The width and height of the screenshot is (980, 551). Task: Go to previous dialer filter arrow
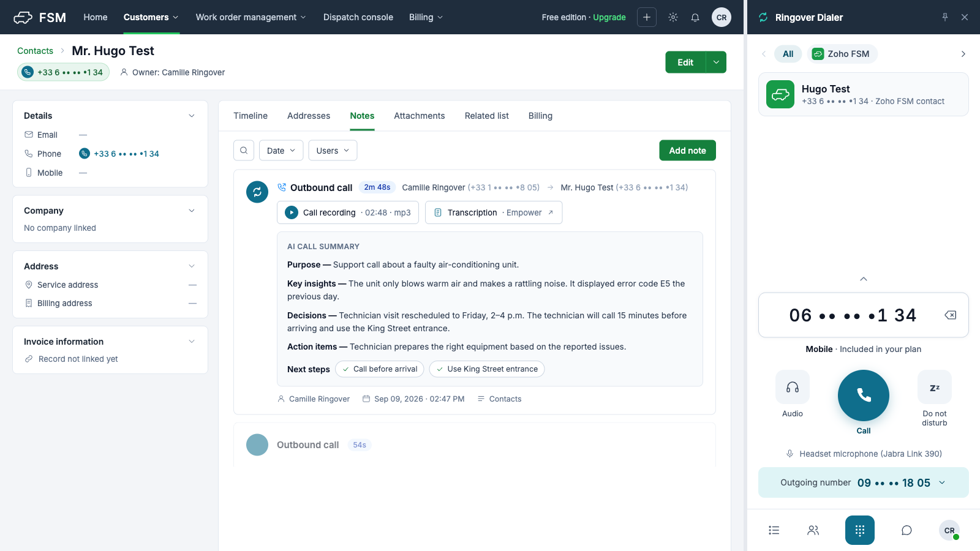coord(764,54)
